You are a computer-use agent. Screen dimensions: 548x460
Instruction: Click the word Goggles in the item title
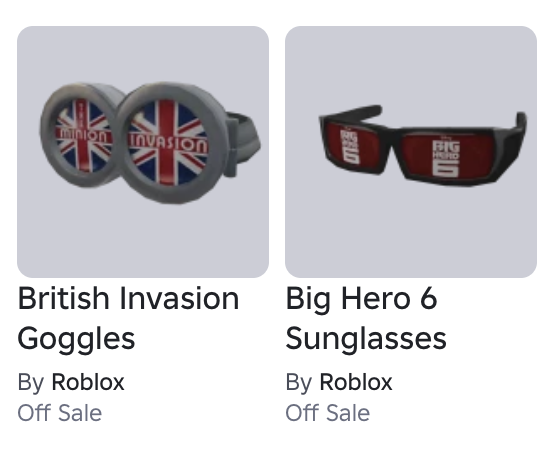coord(76,339)
